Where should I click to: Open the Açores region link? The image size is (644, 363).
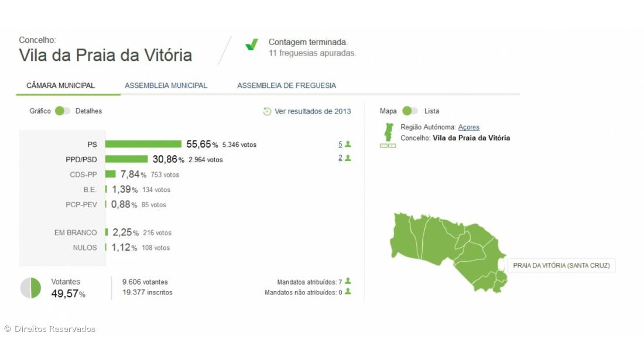468,127
